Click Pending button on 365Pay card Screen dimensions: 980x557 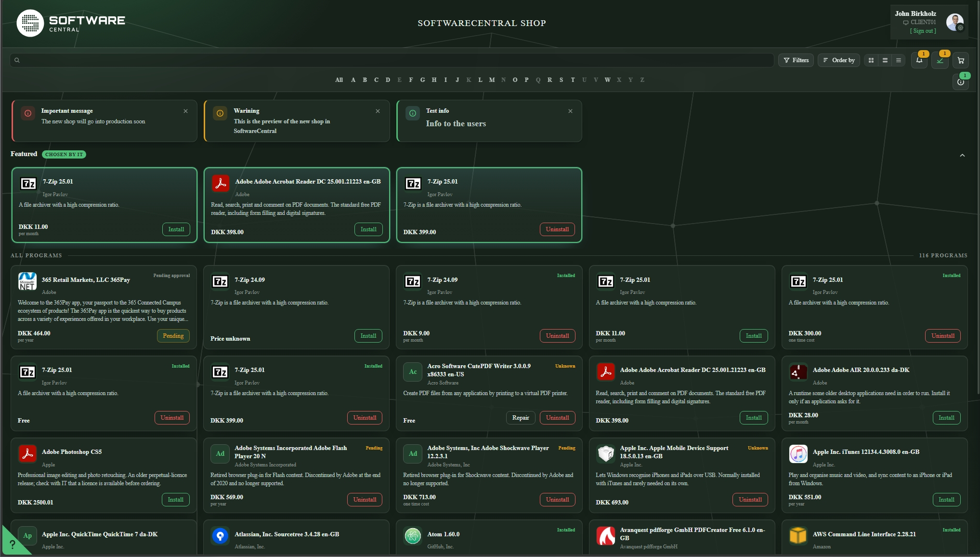coord(173,336)
